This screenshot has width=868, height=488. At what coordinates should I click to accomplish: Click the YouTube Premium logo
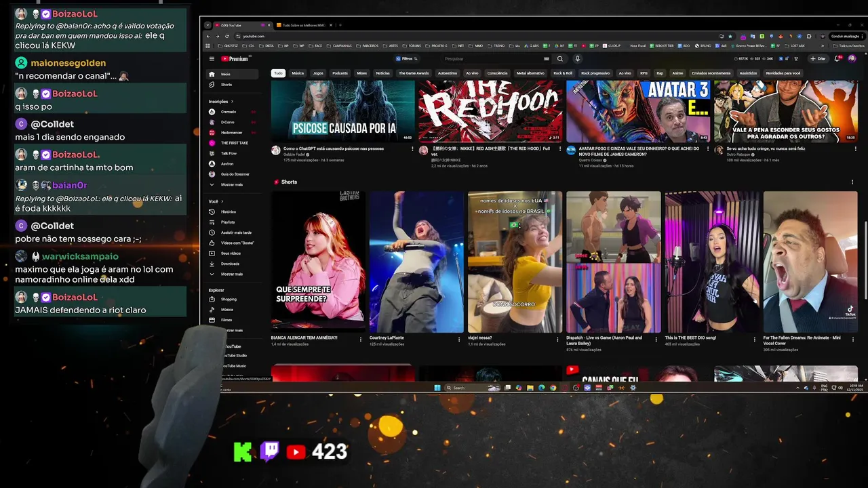(x=235, y=59)
